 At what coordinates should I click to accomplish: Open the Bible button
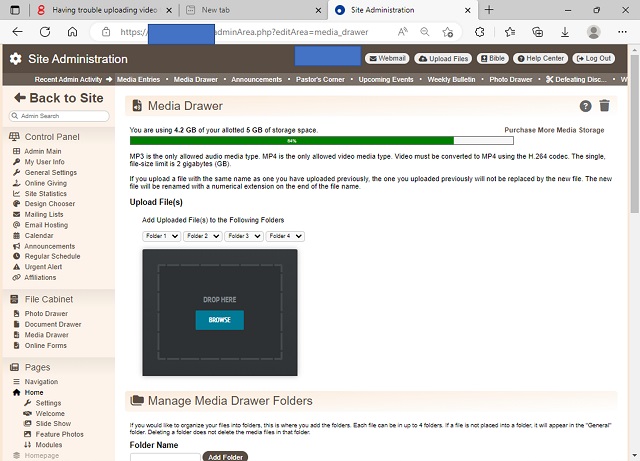[493, 58]
